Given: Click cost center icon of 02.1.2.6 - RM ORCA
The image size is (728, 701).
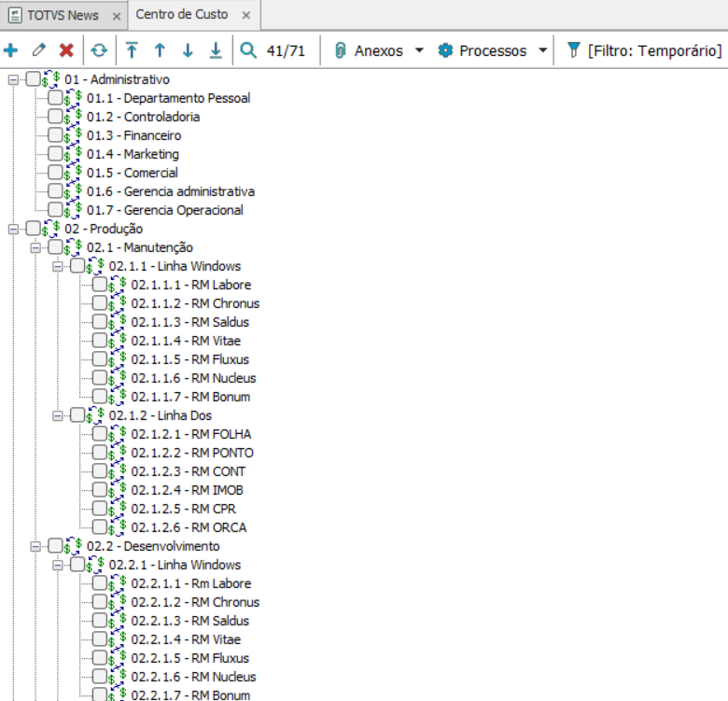Looking at the screenshot, I should point(118,527).
